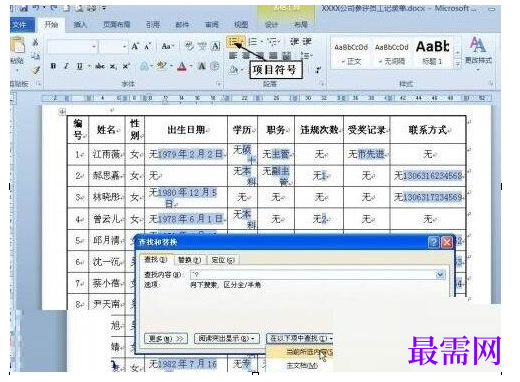This screenshot has height=382, width=520.
Task: Increase paragraph indent
Action: point(307,42)
